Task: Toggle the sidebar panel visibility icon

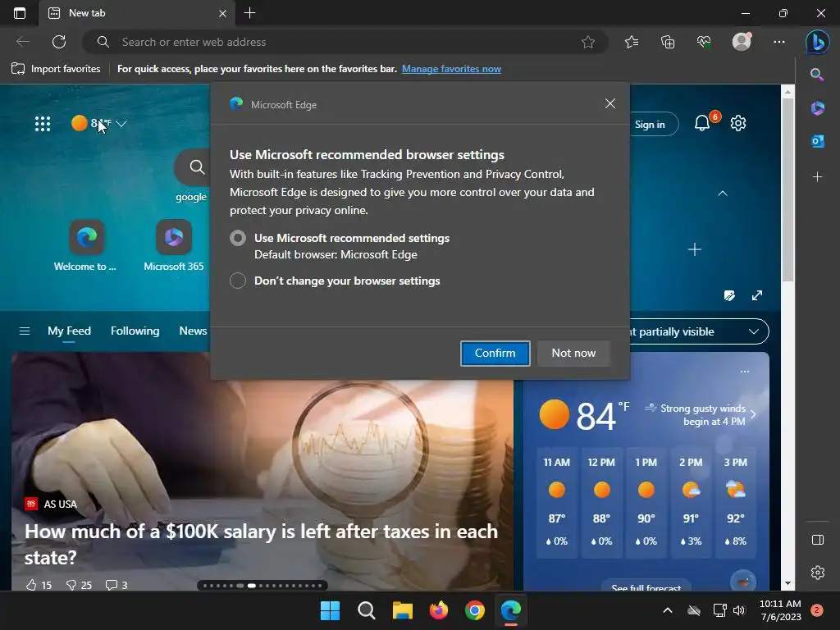Action: (818, 540)
